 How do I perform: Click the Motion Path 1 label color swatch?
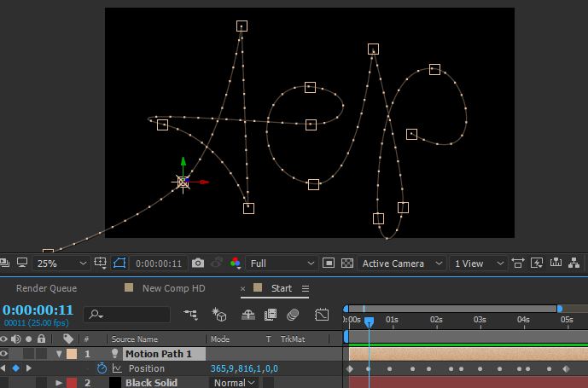pyautogui.click(x=72, y=354)
